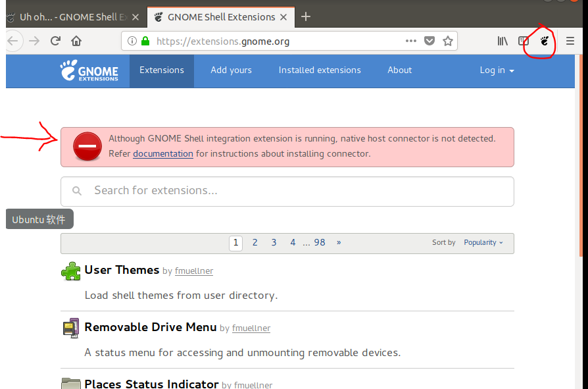
Task: Open Add yours nav item
Action: pyautogui.click(x=231, y=70)
